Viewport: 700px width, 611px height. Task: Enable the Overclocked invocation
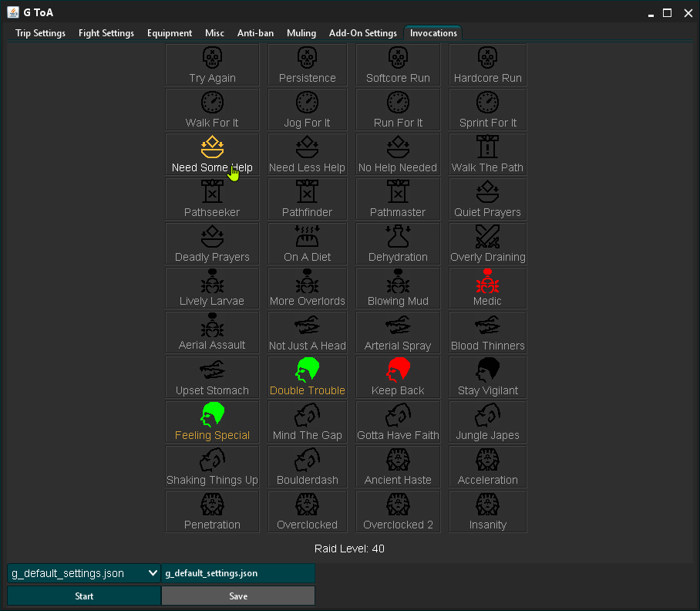click(307, 511)
